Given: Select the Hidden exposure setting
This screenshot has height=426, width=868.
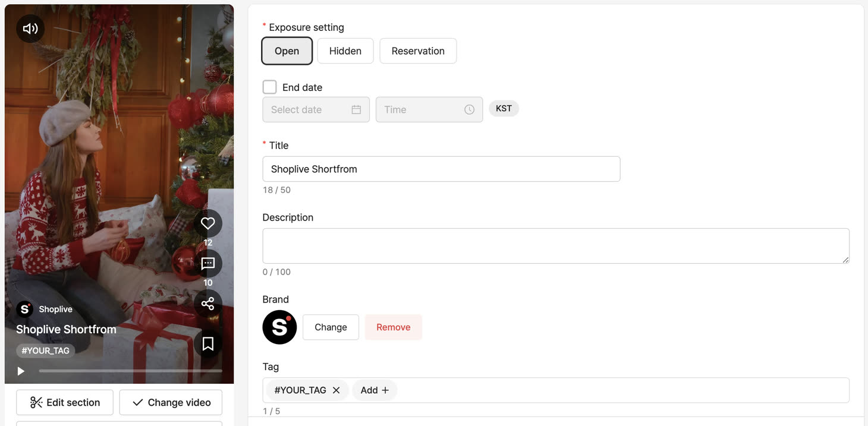Looking at the screenshot, I should coord(345,51).
